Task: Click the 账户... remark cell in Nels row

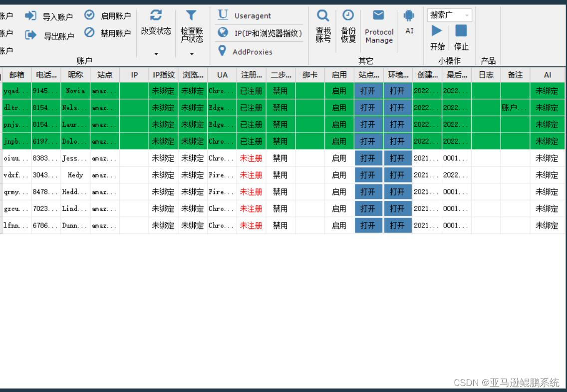Action: (515, 108)
